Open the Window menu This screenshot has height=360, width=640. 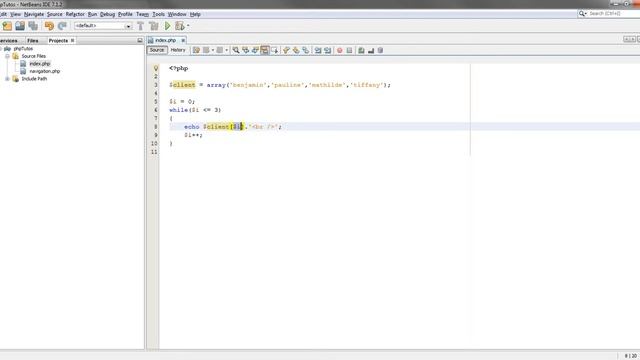[x=177, y=14]
